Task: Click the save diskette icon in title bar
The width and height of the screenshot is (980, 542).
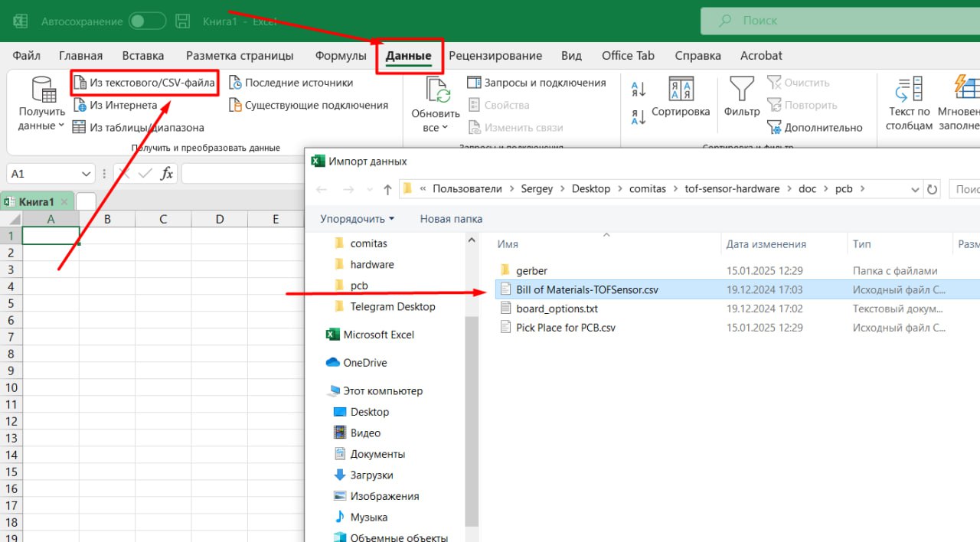Action: pos(183,21)
